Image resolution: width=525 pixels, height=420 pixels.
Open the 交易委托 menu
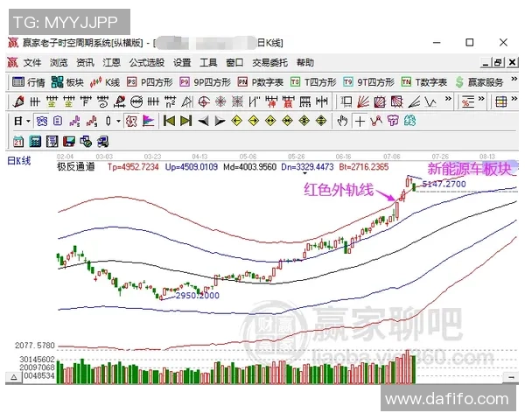click(269, 63)
